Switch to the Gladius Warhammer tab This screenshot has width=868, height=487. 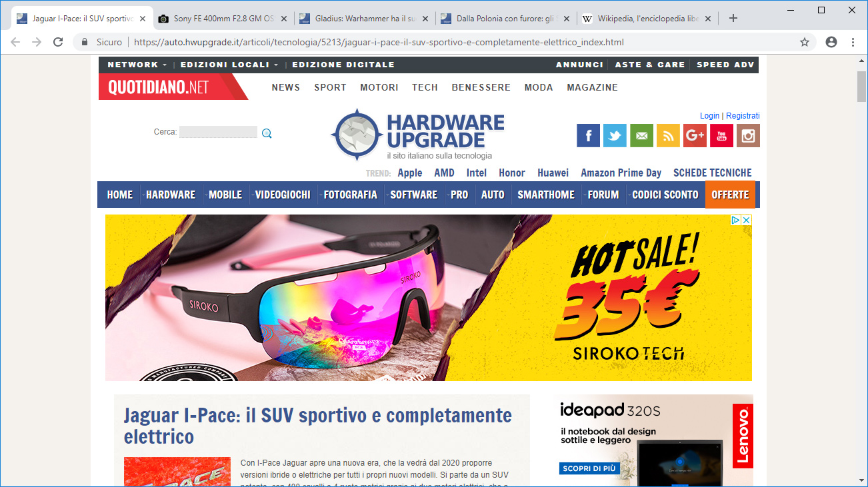pos(365,19)
